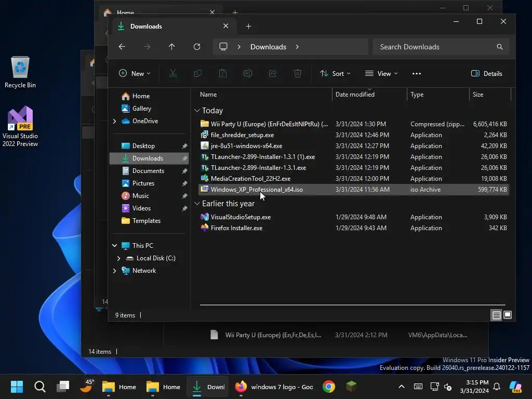Collapse This PC tree node
This screenshot has height=399, width=532.
tap(115, 246)
